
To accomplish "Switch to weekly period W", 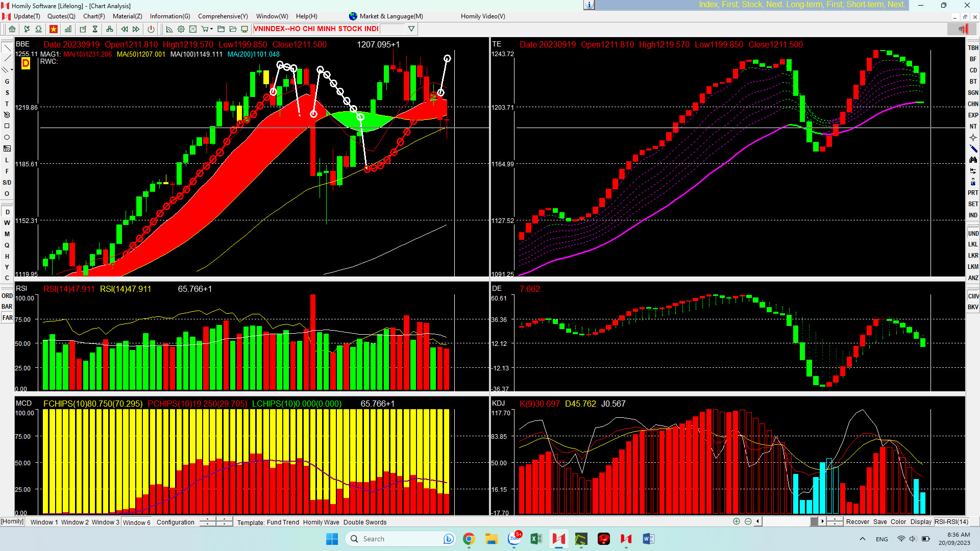I will 7,223.
